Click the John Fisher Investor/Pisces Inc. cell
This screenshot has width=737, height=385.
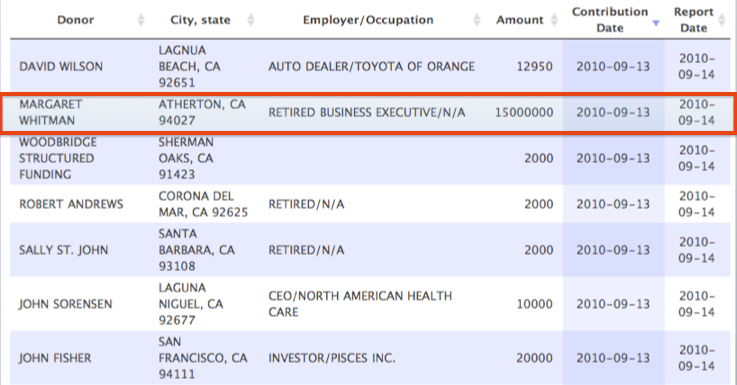[x=332, y=358]
